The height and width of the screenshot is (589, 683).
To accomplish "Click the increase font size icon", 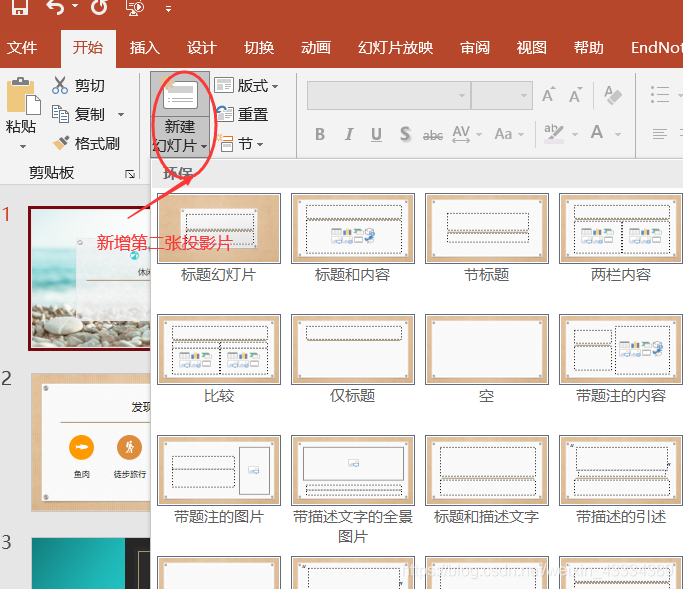I will click(x=548, y=95).
